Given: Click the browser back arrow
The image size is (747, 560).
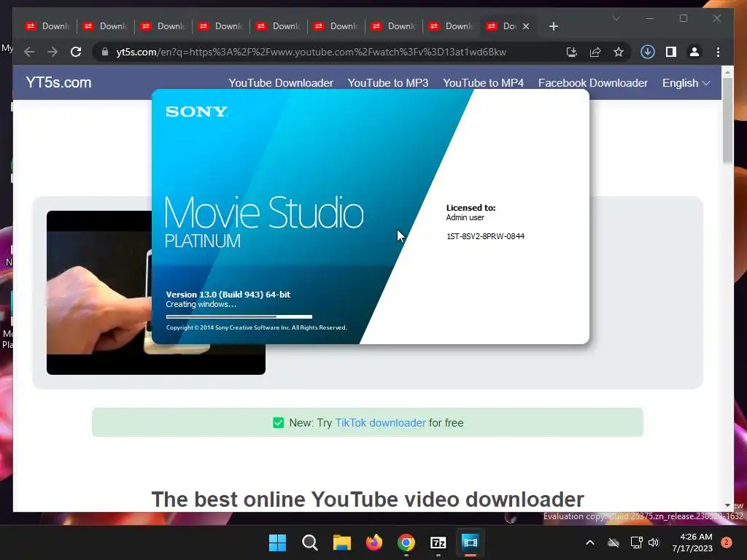Looking at the screenshot, I should pyautogui.click(x=29, y=52).
